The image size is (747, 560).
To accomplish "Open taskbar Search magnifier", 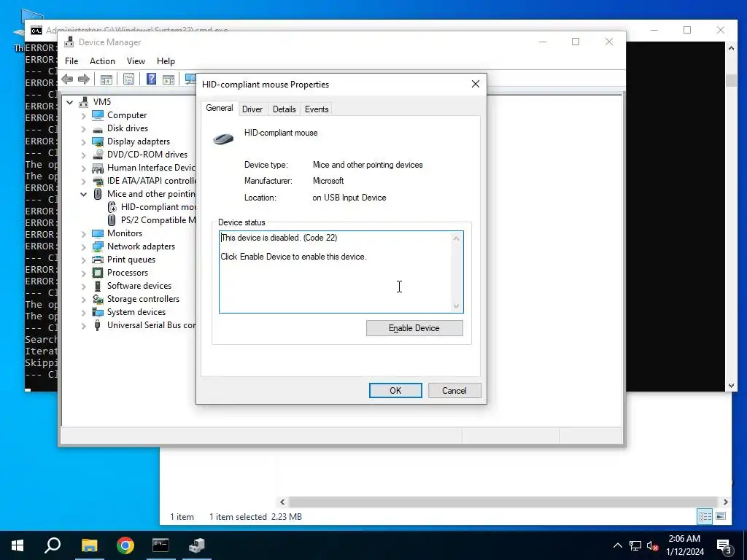I will (x=53, y=545).
